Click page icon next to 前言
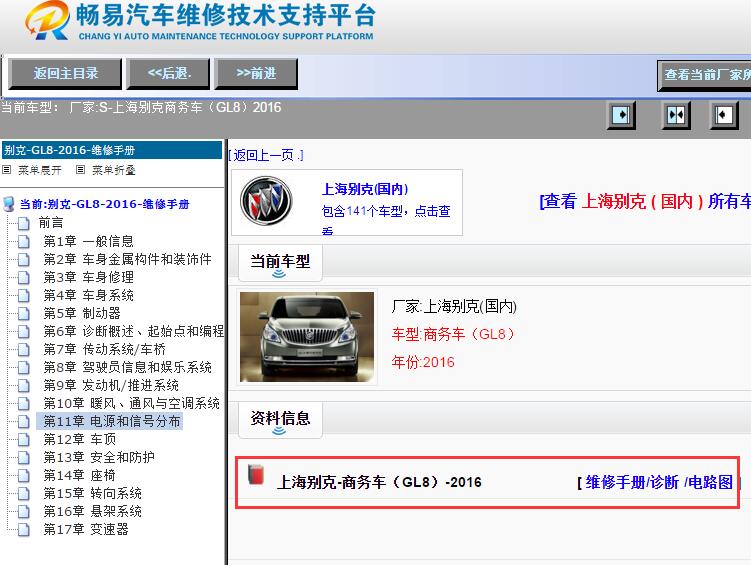The image size is (751, 565). (x=23, y=223)
